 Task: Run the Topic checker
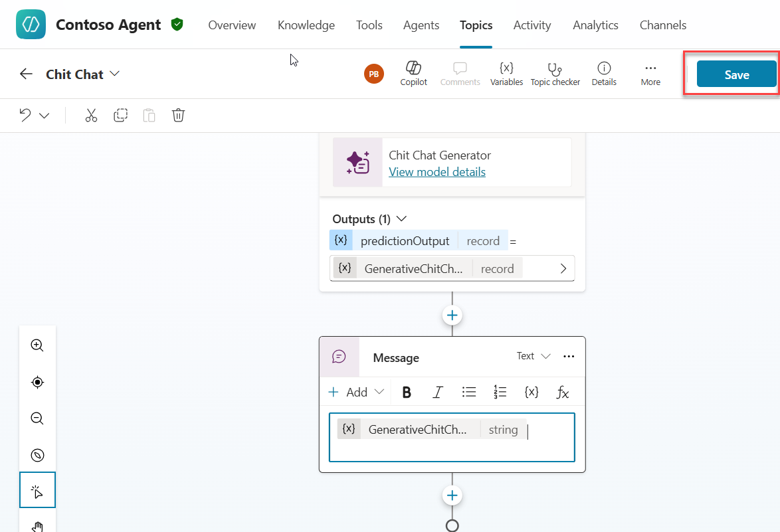click(x=555, y=74)
